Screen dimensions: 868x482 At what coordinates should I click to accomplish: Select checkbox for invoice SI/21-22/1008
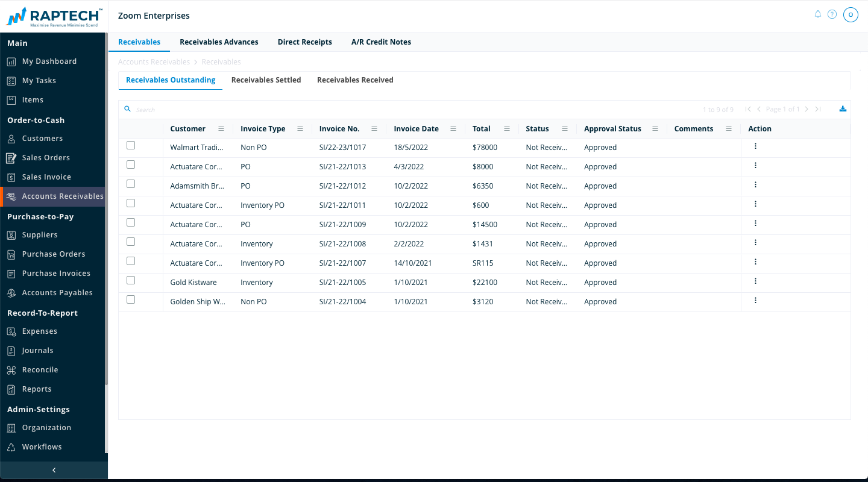[131, 242]
